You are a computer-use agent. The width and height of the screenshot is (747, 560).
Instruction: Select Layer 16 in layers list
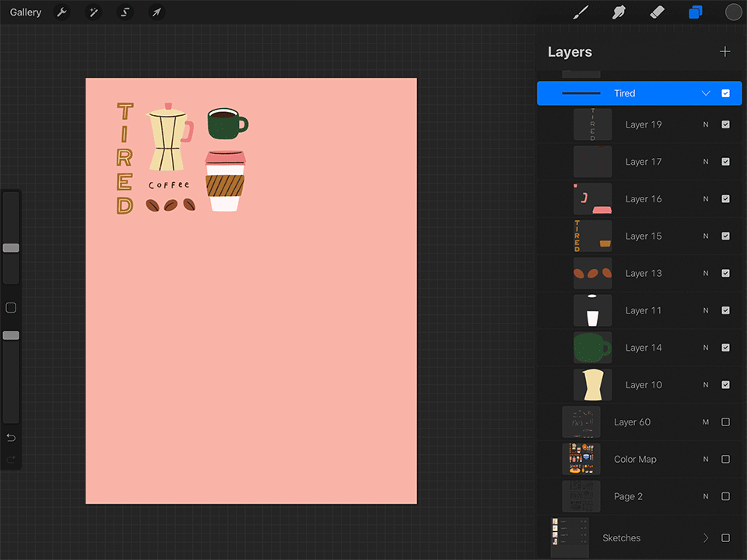coord(640,198)
